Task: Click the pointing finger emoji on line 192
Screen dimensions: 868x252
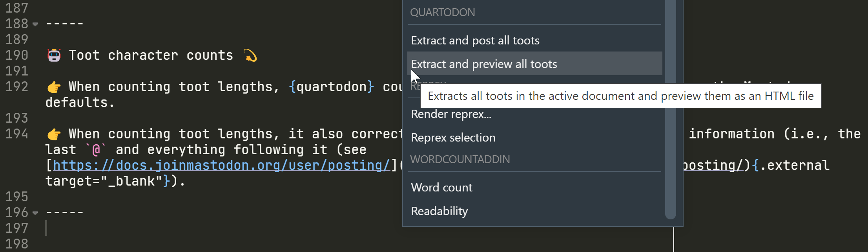Action: (54, 86)
